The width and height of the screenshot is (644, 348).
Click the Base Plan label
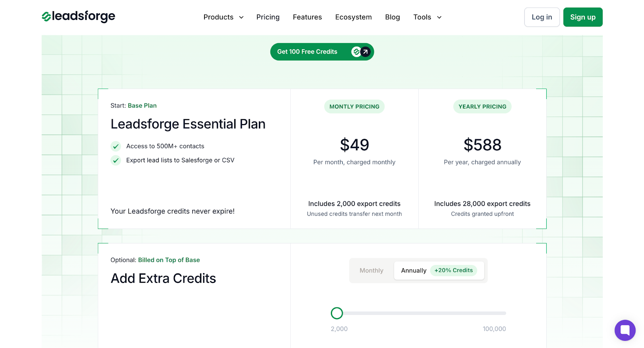142,106
